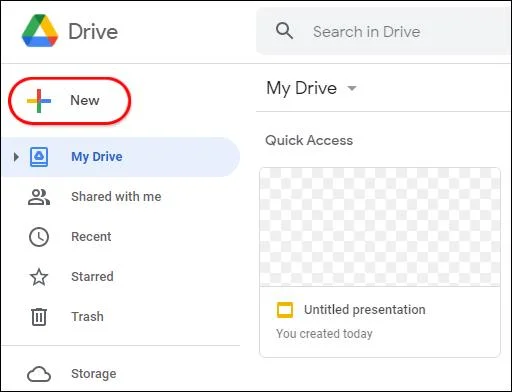Open the Untitled presentation thumbnail preview
Screen dimensions: 512x392
point(380,227)
